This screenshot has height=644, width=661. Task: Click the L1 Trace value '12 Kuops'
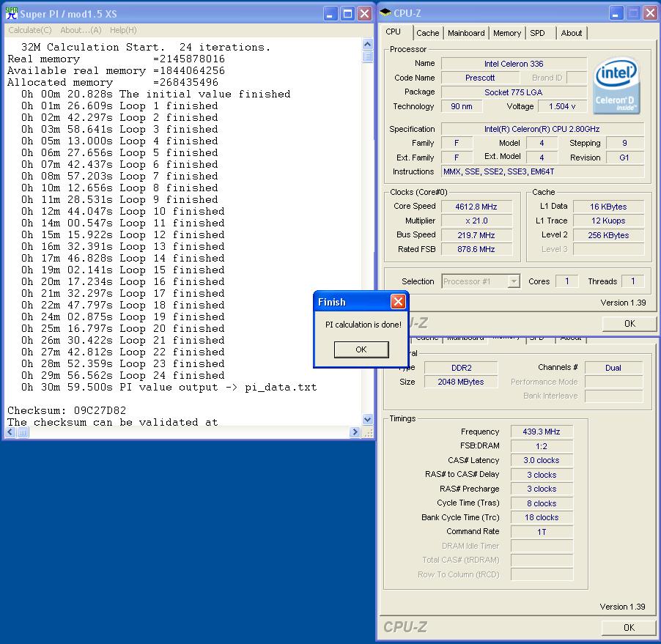pyautogui.click(x=608, y=221)
